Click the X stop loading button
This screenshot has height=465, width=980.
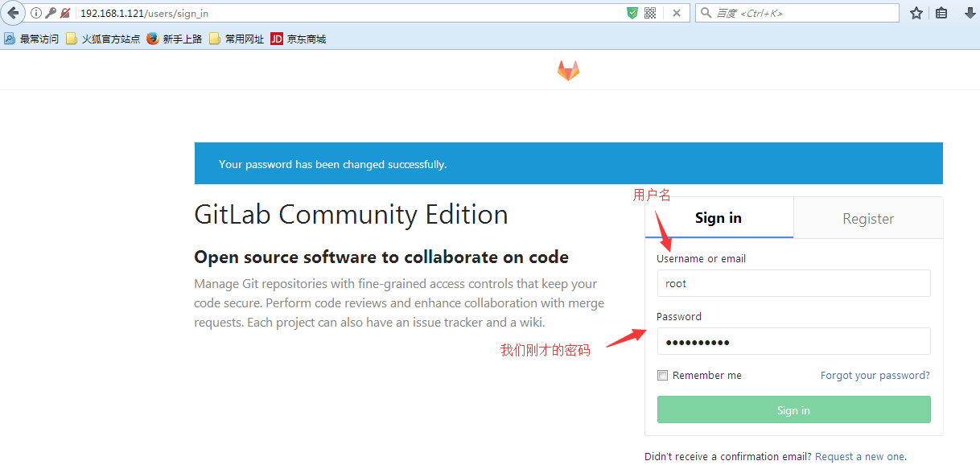[677, 13]
